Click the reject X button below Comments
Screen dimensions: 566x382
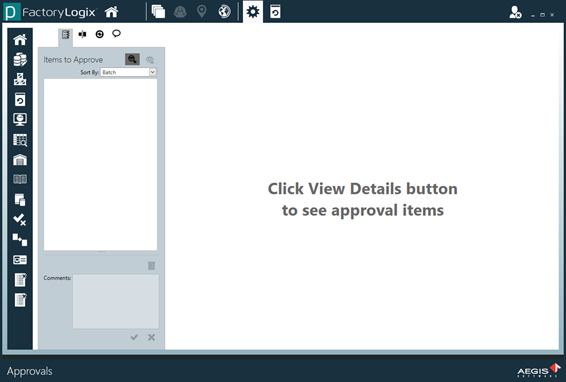pyautogui.click(x=151, y=337)
